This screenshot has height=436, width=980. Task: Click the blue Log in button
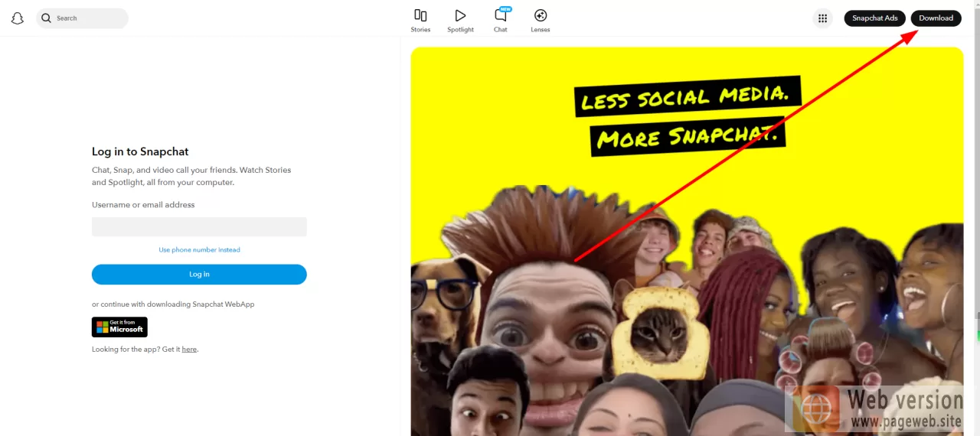199,275
